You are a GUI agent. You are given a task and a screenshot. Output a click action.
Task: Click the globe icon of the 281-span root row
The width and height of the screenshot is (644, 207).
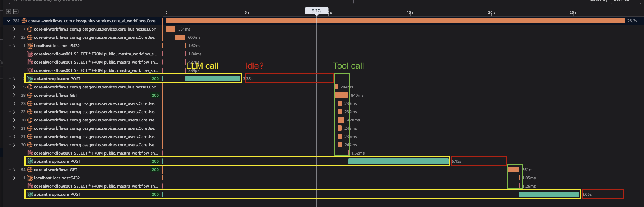tap(24, 21)
